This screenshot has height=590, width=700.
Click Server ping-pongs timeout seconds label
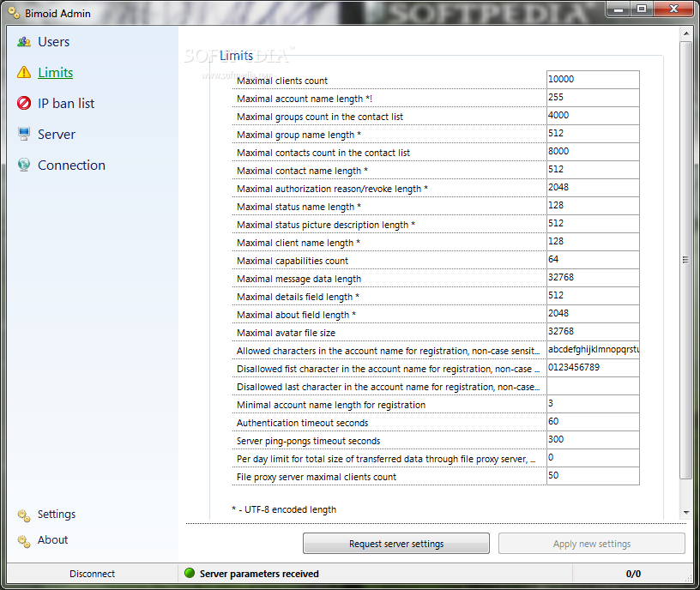[309, 442]
